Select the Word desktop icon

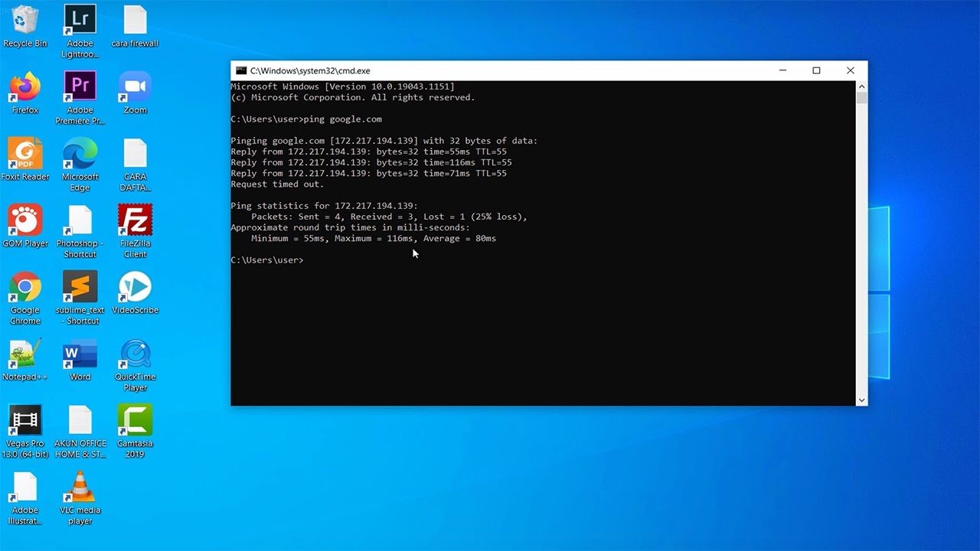(80, 360)
